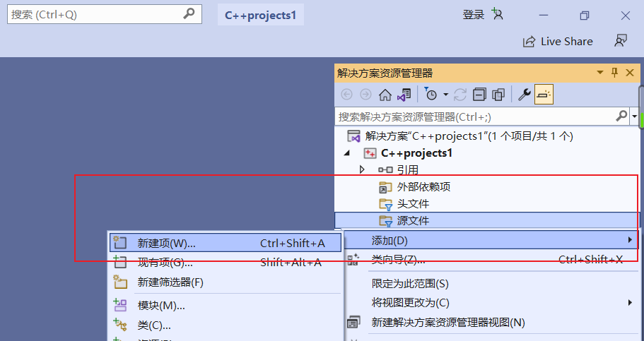
Task: Open Solution Explorer window position dropdown arrow
Action: click(x=600, y=73)
